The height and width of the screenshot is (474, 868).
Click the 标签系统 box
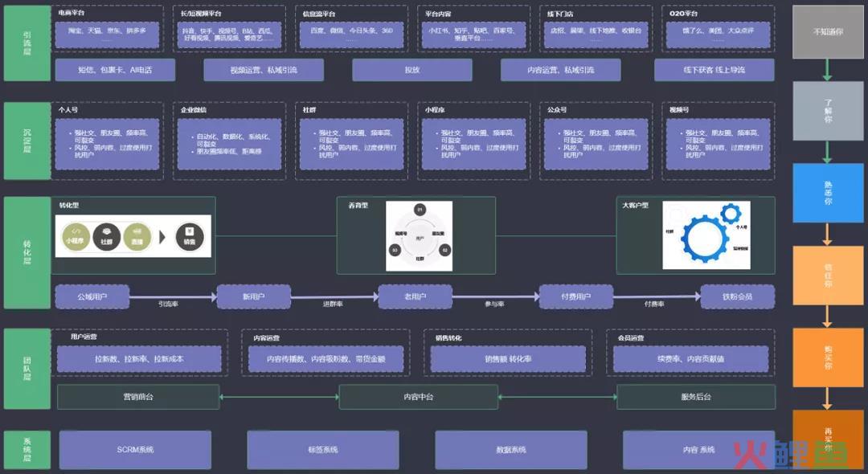point(323,450)
